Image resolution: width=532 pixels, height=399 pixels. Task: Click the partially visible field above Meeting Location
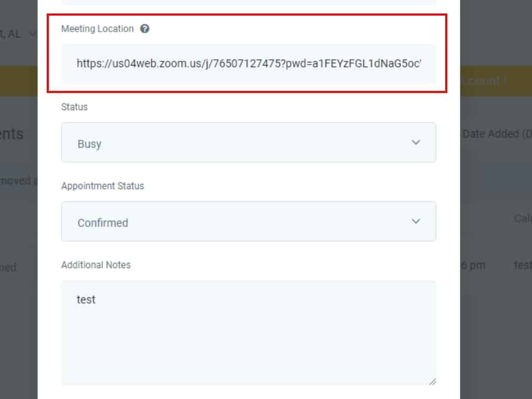click(x=248, y=2)
